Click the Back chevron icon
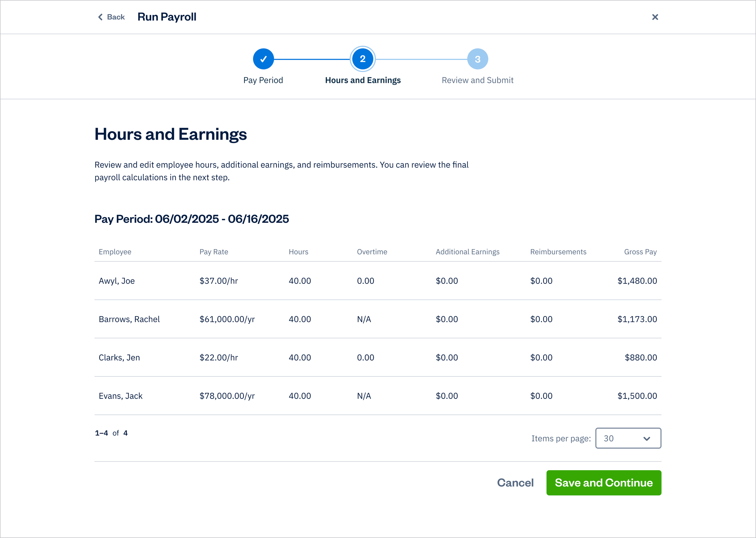The width and height of the screenshot is (756, 538). click(x=100, y=17)
